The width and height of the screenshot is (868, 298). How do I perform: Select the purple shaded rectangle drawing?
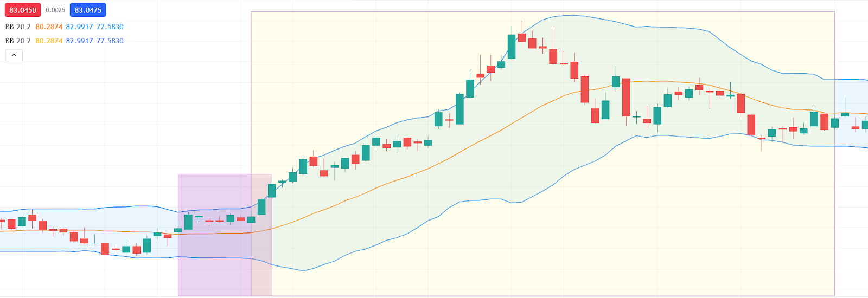[x=214, y=271]
